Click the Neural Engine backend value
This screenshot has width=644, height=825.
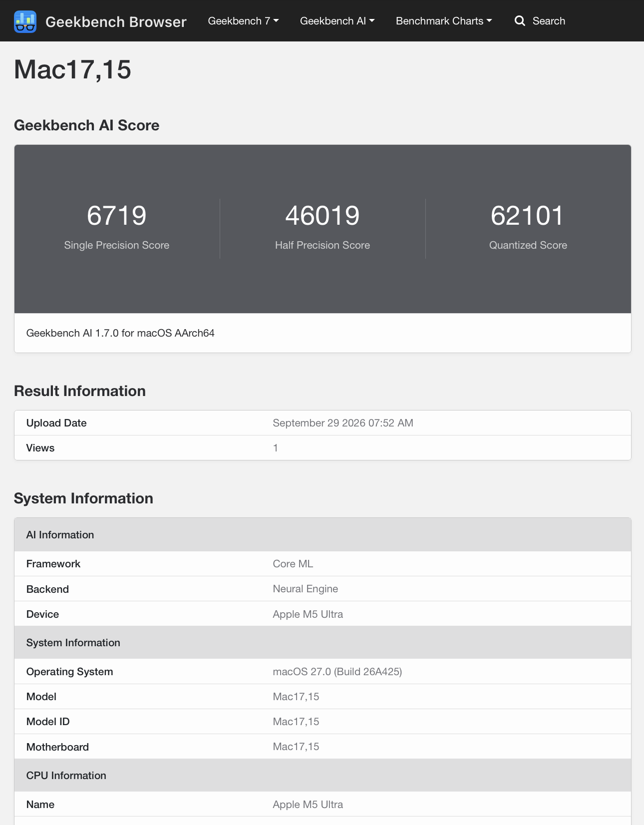pyautogui.click(x=306, y=589)
